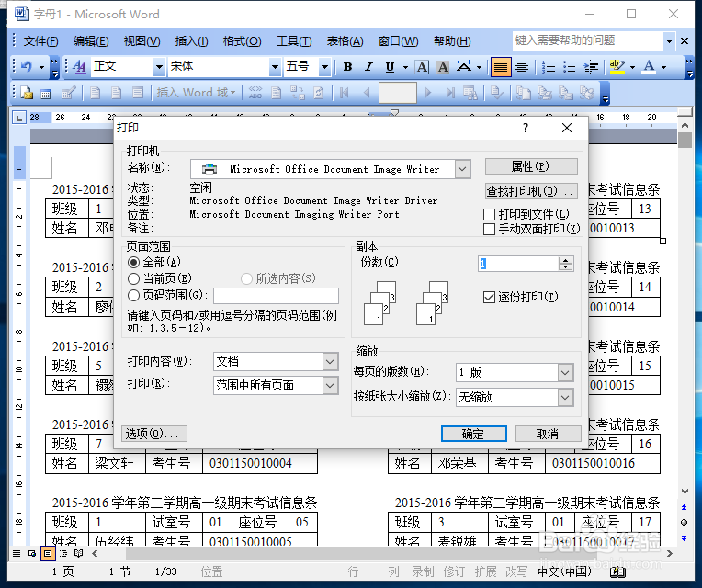Screen dimensions: 702x588
Task: Select the 全部 radio button
Action: (x=133, y=262)
